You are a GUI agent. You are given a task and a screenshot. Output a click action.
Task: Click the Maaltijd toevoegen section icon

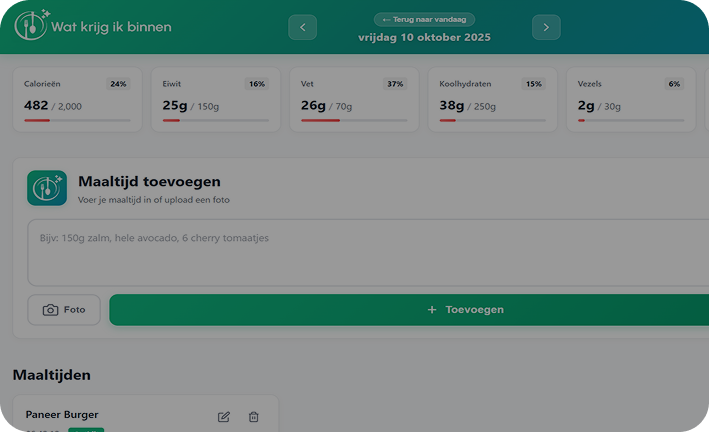click(47, 188)
